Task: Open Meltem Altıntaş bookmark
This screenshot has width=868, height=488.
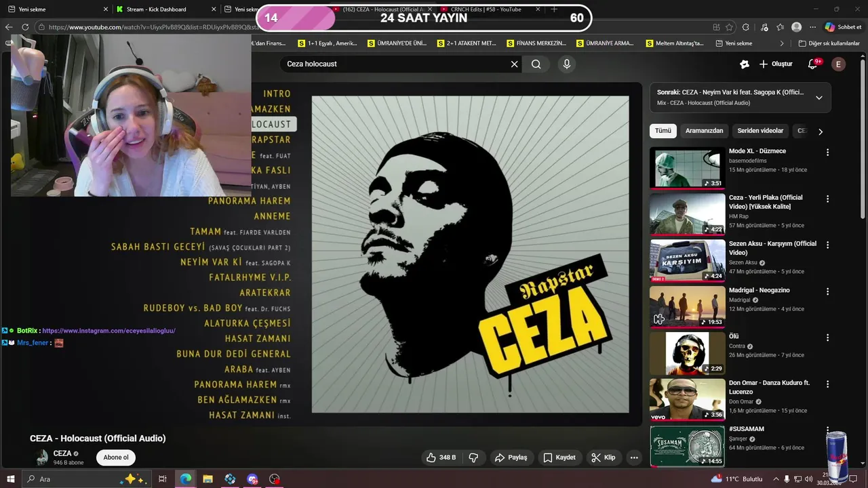Action: [x=674, y=43]
